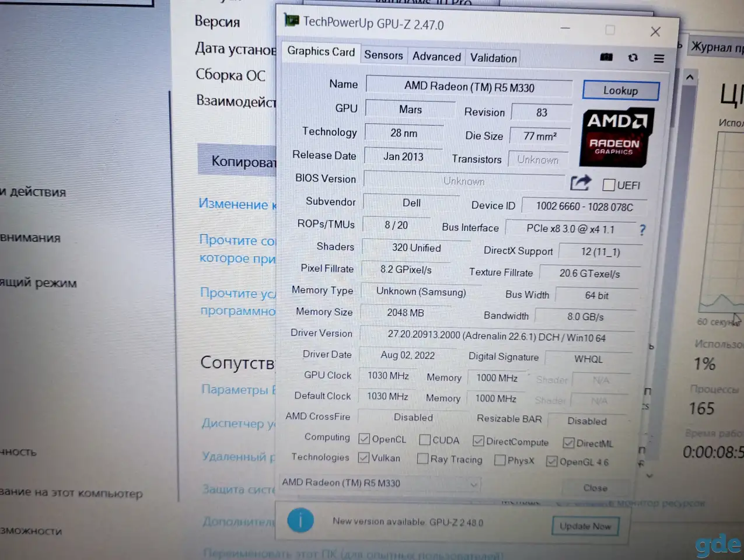Click the Release Date Jan 2013 field
Screen dimensions: 744x560
[x=403, y=156]
